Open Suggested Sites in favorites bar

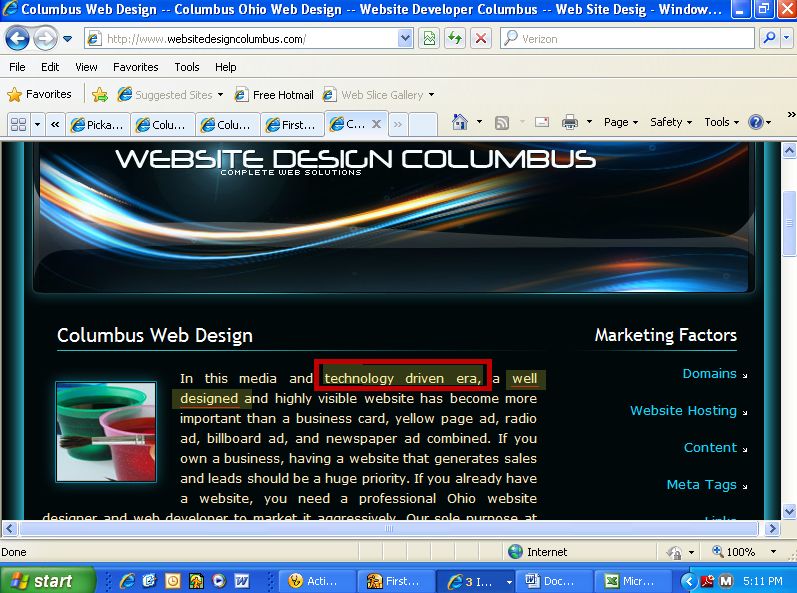(x=170, y=95)
